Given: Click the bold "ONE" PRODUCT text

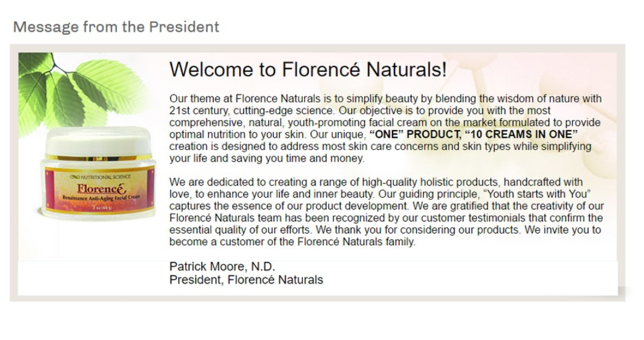Looking at the screenshot, I should [416, 134].
